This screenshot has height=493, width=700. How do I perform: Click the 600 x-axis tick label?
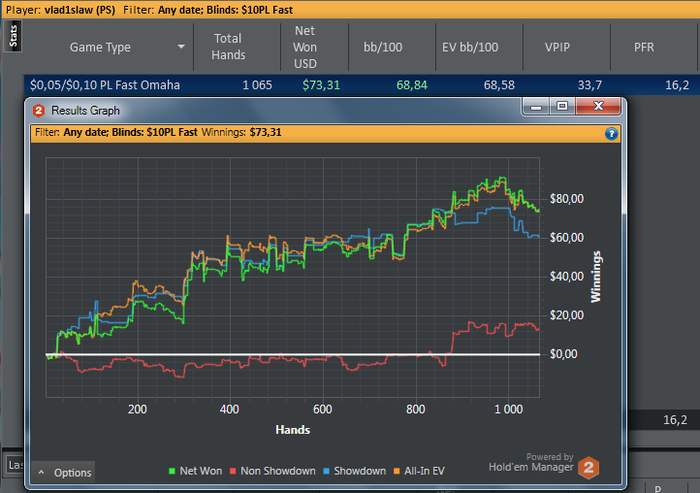point(322,409)
